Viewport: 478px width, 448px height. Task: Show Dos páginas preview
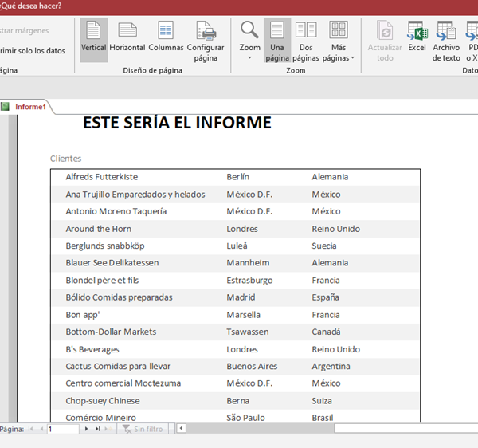click(305, 41)
